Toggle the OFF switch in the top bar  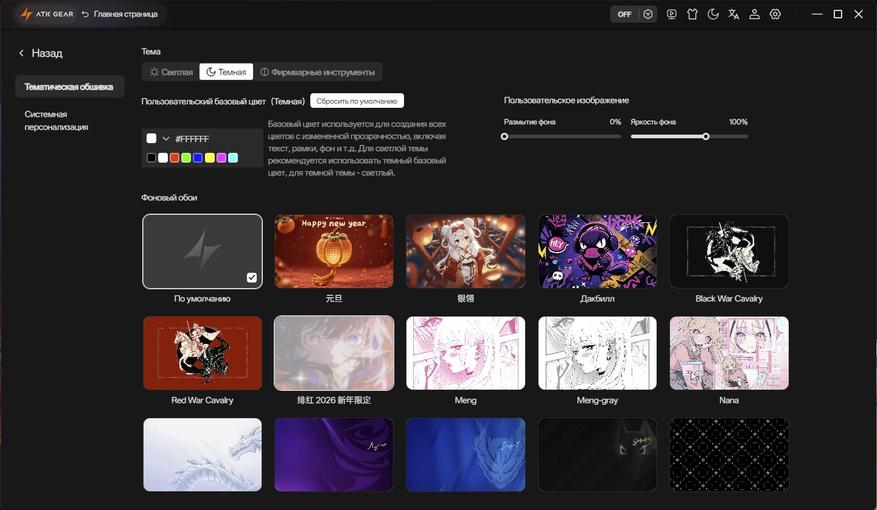pyautogui.click(x=625, y=14)
